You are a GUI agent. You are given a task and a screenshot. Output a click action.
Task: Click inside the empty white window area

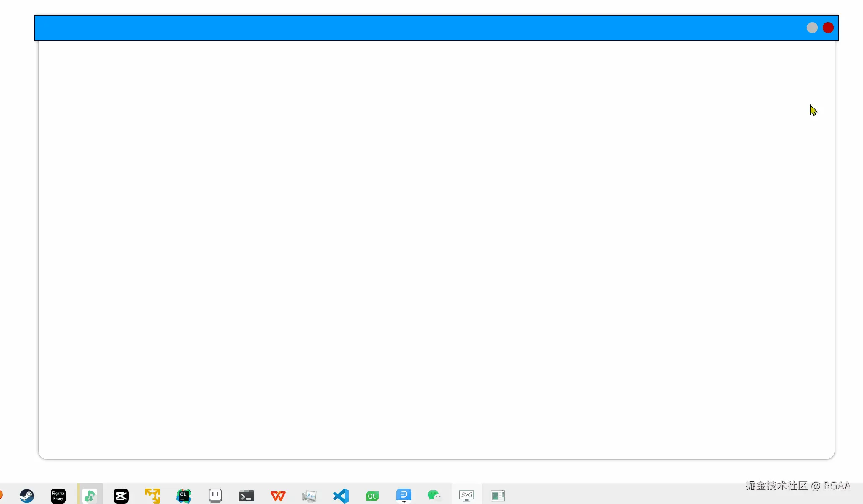click(436, 251)
